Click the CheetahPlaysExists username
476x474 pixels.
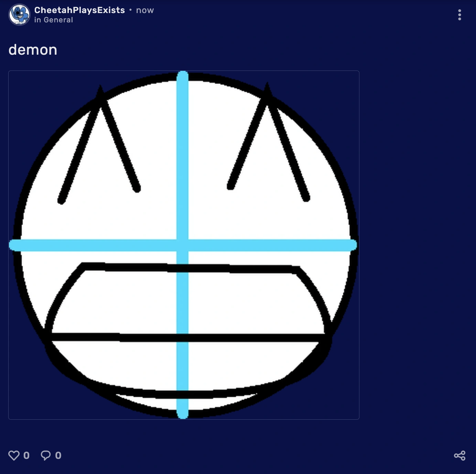click(x=79, y=10)
